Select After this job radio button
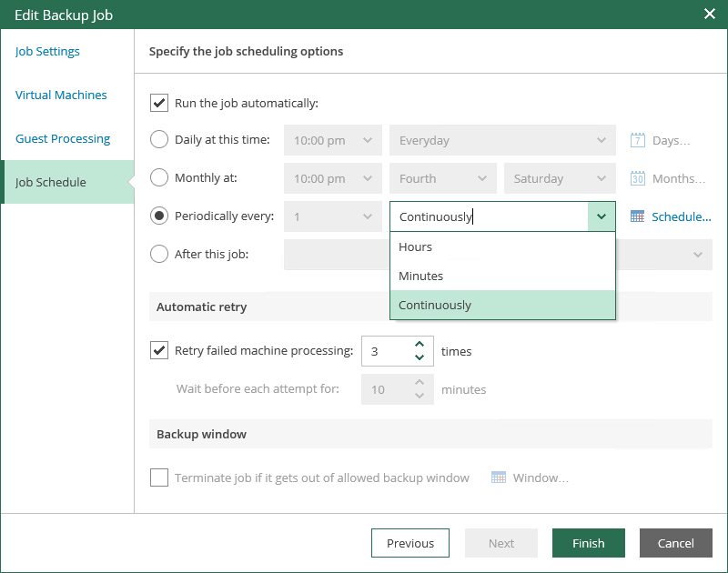The width and height of the screenshot is (728, 573). click(x=158, y=254)
